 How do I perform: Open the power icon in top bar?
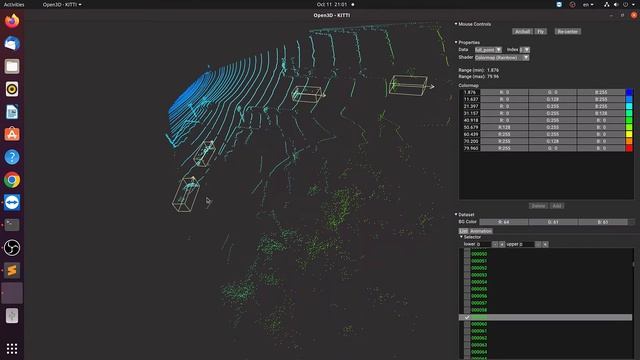pos(625,4)
